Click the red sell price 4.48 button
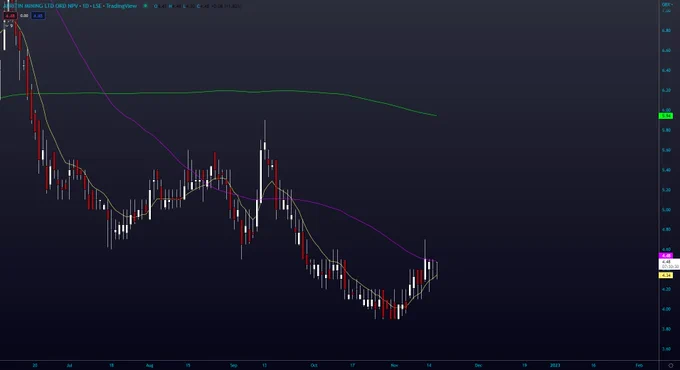Screen dimensions: 680x370 (x=10, y=16)
